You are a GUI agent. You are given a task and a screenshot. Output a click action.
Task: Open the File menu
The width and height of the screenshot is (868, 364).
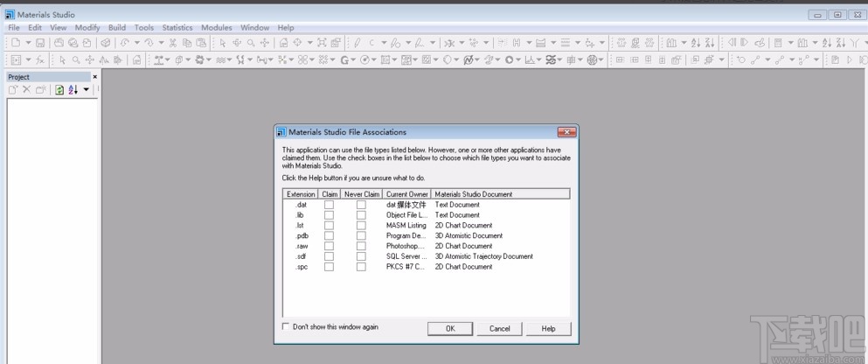point(14,27)
